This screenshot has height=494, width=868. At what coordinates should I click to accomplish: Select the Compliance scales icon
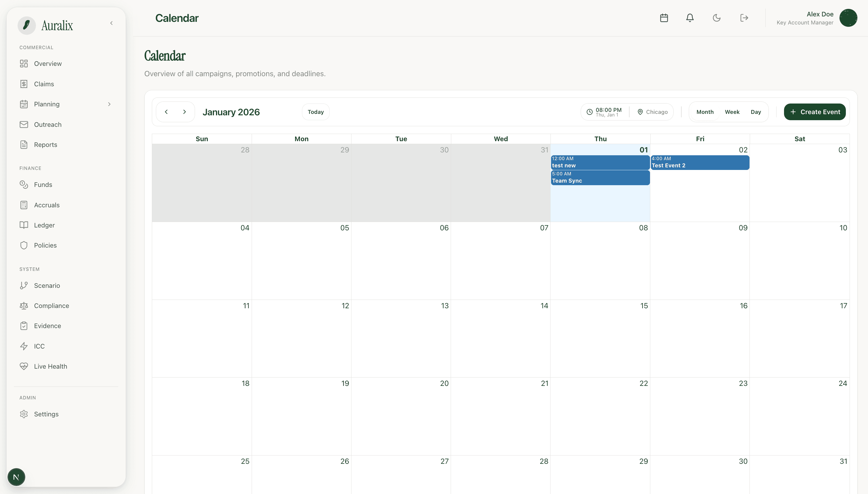[23, 305]
